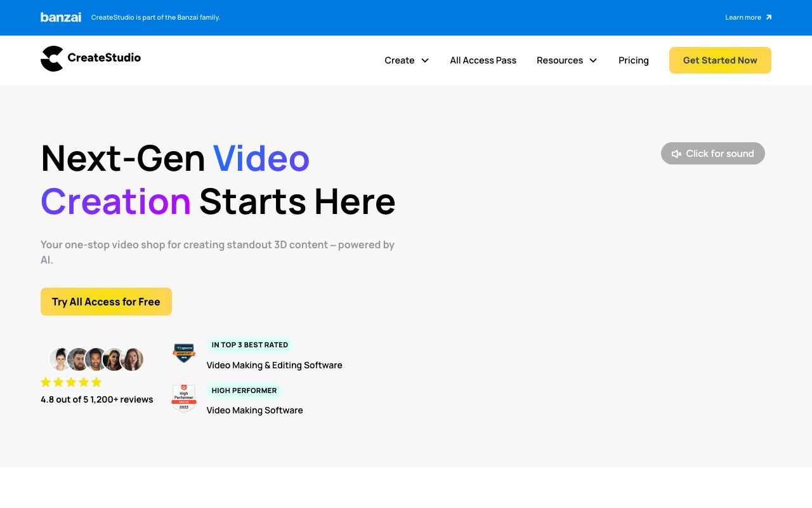Screen dimensions: 812x508
Task: Follow the Learn more link
Action: coord(749,17)
